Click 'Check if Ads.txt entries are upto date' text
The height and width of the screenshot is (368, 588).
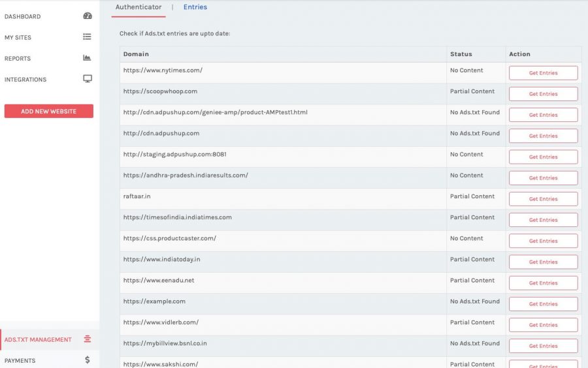tap(174, 33)
